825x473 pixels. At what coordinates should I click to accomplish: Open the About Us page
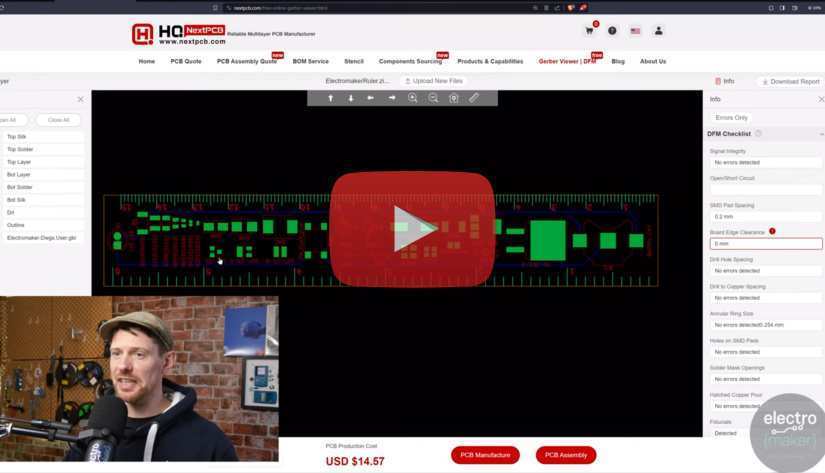[653, 62]
